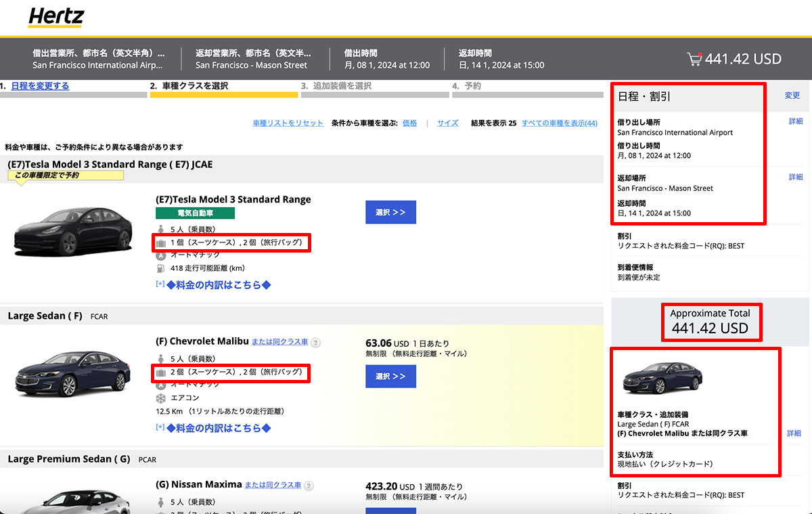Go to step 1 日程を変更する
Screen dimensions: 812x514
coord(40,86)
